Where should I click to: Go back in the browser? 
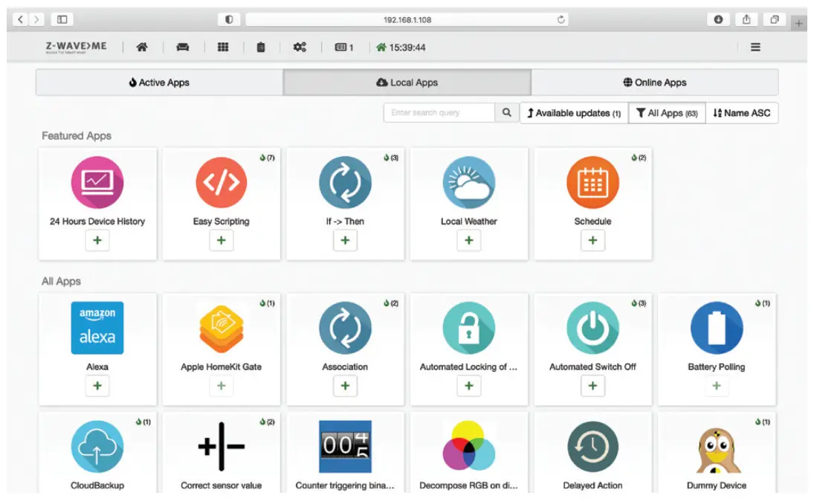tap(20, 20)
